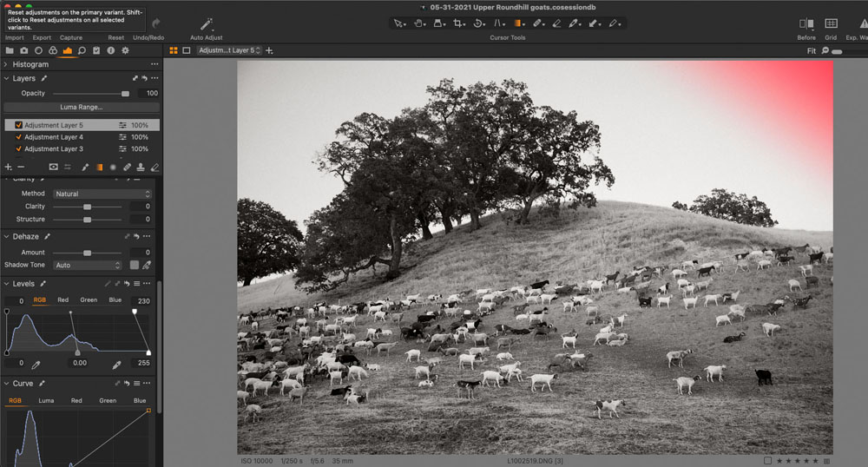868x467 pixels.
Task: Open the Capture camera tool tab
Action: 23,50
